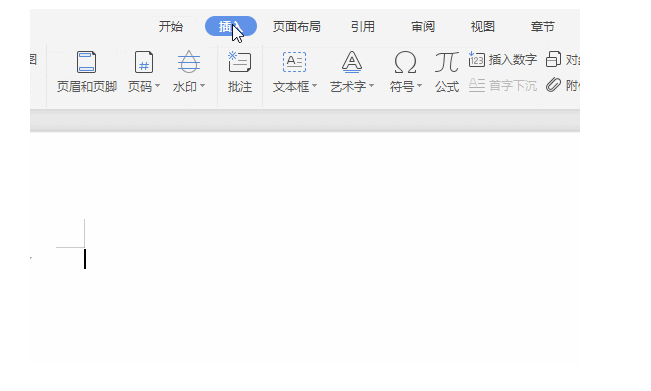Click the paperclip attachment icon
Image resolution: width=651 pixels, height=391 pixels.
(x=553, y=85)
